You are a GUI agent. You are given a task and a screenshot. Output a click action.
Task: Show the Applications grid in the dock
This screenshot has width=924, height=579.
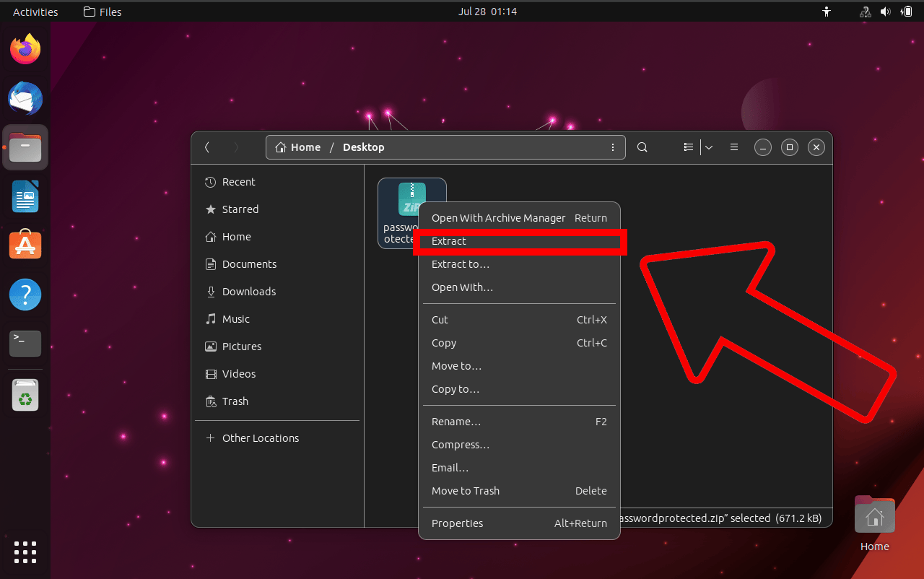click(x=25, y=552)
